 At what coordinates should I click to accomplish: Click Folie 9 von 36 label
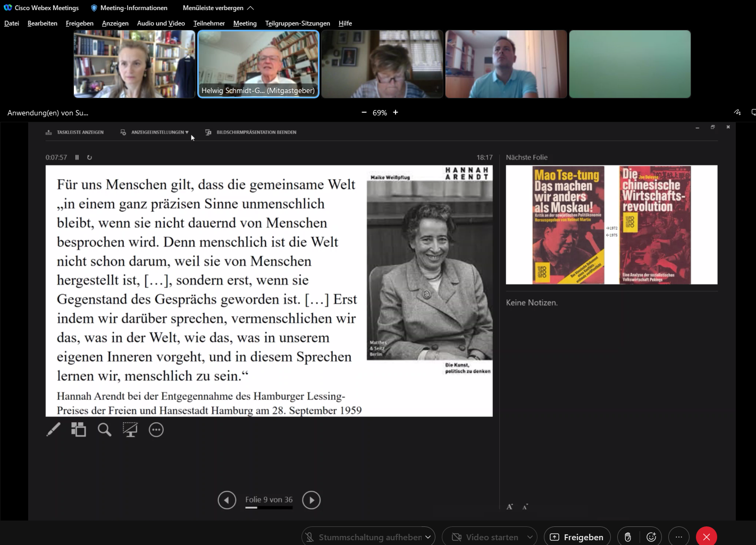click(269, 500)
